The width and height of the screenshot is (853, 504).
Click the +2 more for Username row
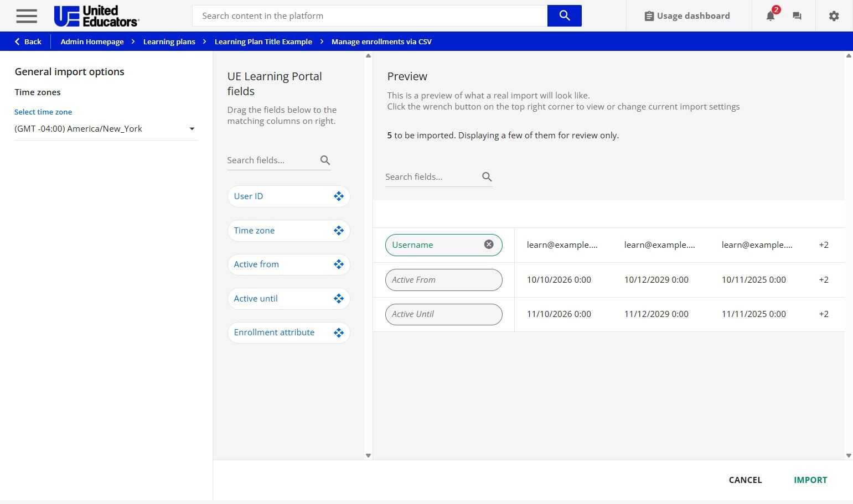point(823,245)
